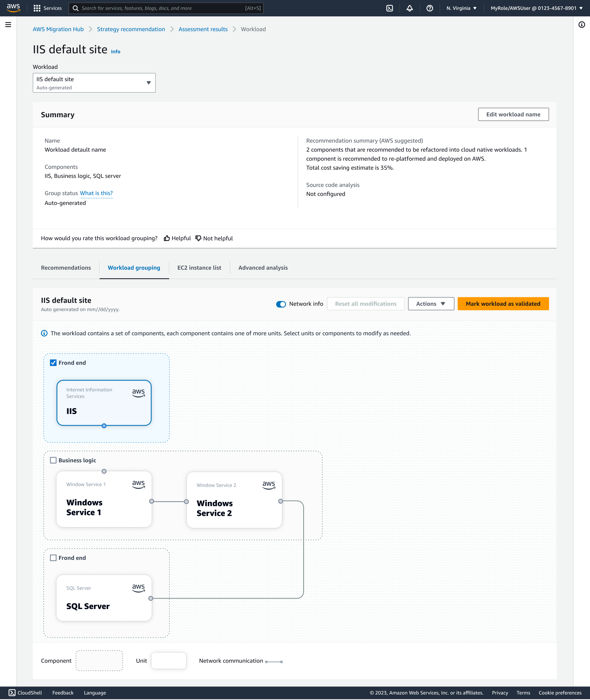This screenshot has width=590, height=700.
Task: Open the Advanced analysis tab
Action: point(263,268)
